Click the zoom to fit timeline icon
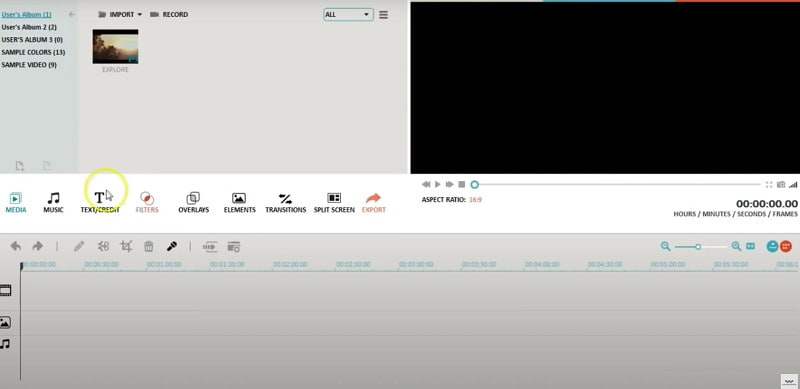 [751, 246]
